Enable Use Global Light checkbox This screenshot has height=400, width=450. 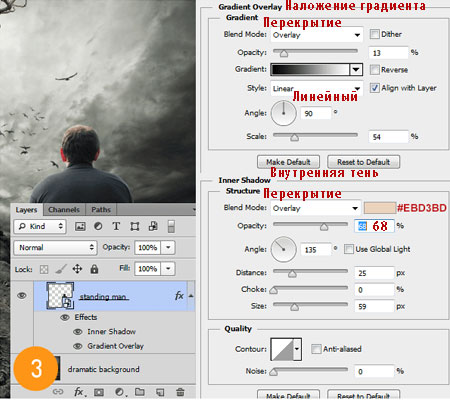(349, 249)
